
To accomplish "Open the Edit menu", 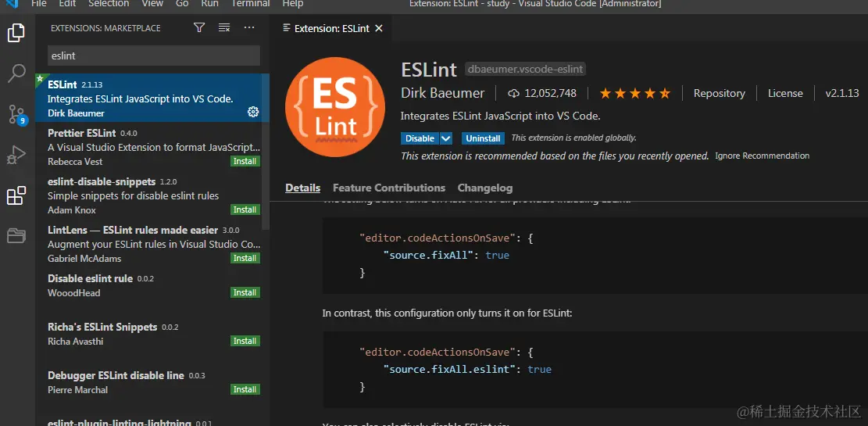I will (x=67, y=4).
